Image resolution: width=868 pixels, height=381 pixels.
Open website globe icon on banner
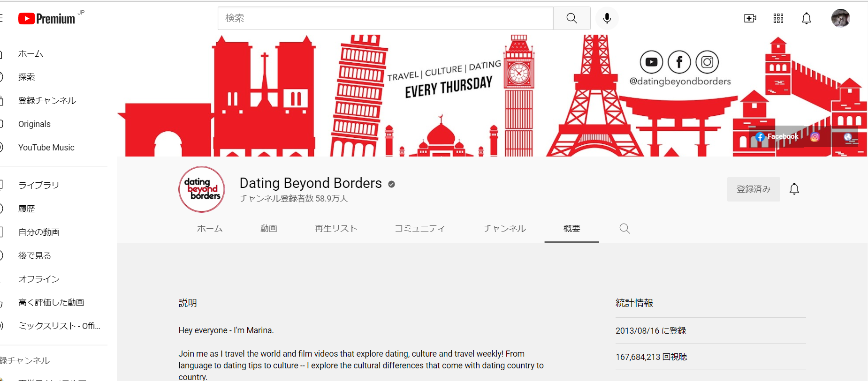(x=848, y=137)
